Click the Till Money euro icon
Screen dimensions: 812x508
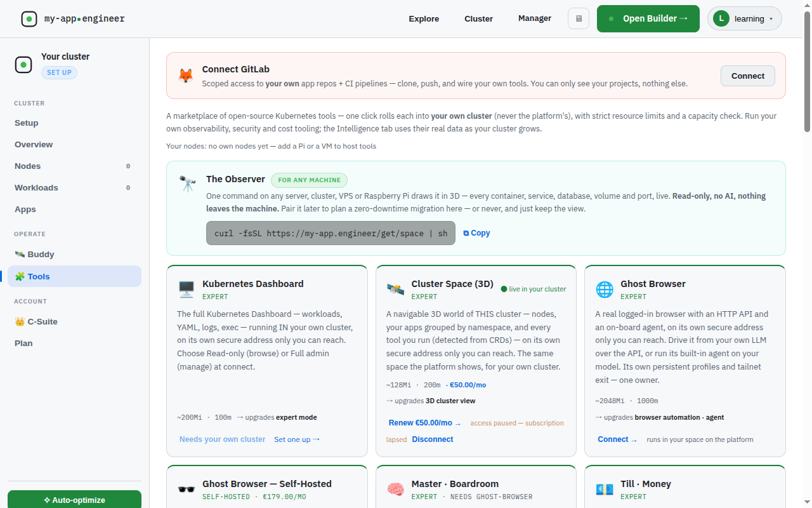click(605, 490)
